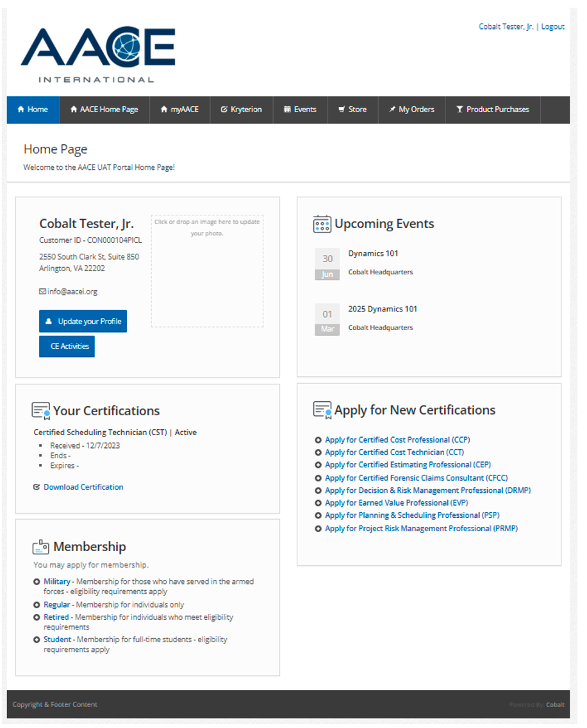
Task: Click the edit icon beside Download Certification
Action: 37,487
